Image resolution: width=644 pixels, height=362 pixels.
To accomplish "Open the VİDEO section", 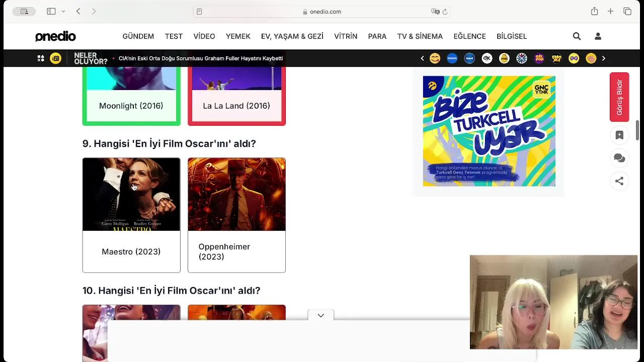I will 204,36.
